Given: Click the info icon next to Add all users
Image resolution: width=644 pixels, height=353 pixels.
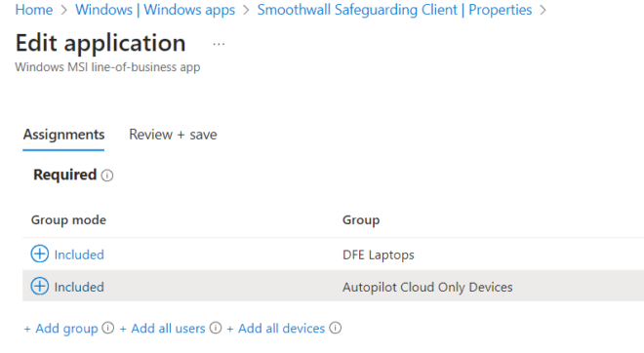Looking at the screenshot, I should click(x=216, y=328).
